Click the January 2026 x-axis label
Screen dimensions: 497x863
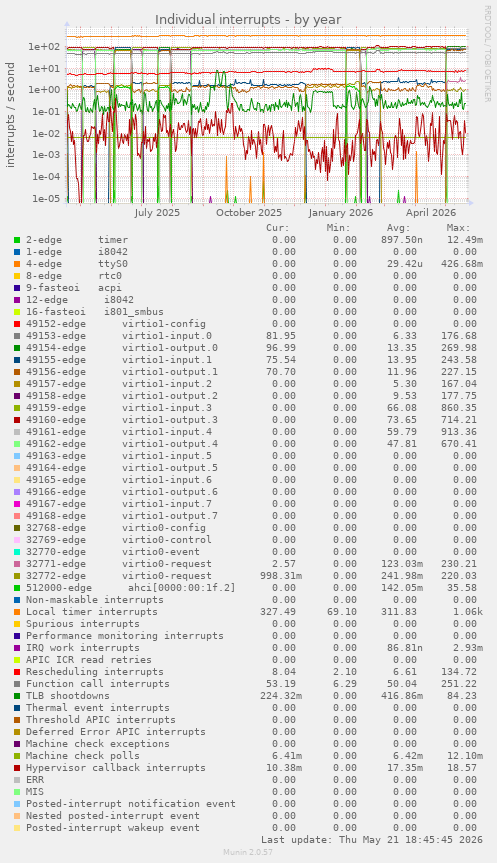click(341, 212)
